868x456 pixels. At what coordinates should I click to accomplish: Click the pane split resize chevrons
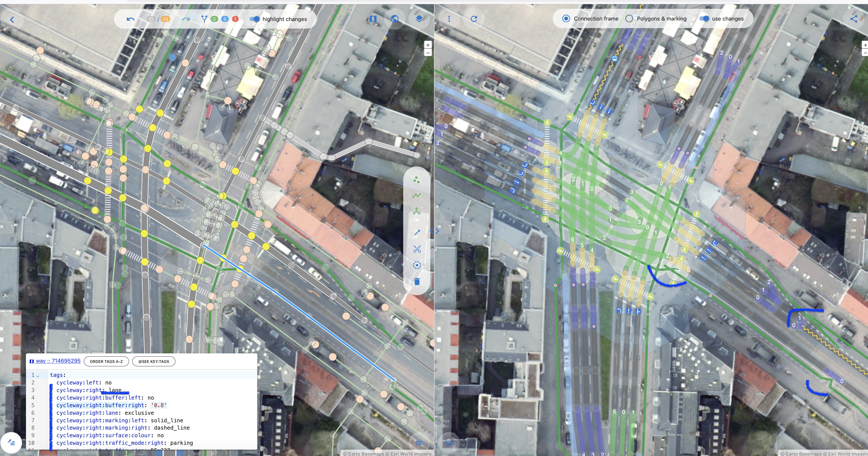[x=434, y=231]
